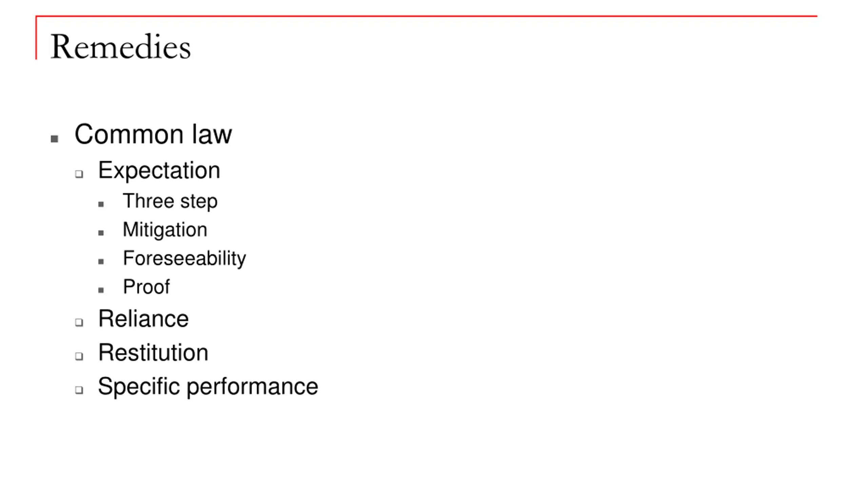The height and width of the screenshot is (488, 868).
Task: Select the Mitigation sub-item text
Action: [x=165, y=230]
